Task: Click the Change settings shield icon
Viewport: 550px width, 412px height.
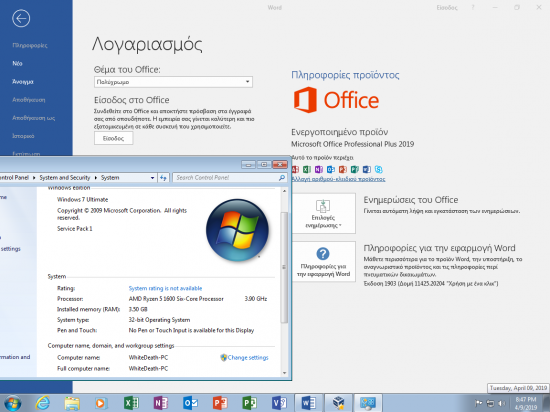Action: tap(223, 357)
